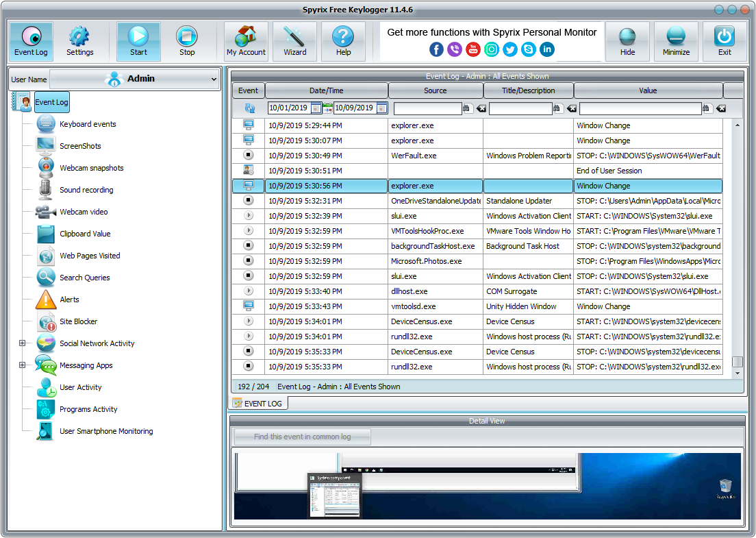Open calendar for end date 10/09/2019
Viewport: 756px width, 538px height.
point(381,108)
